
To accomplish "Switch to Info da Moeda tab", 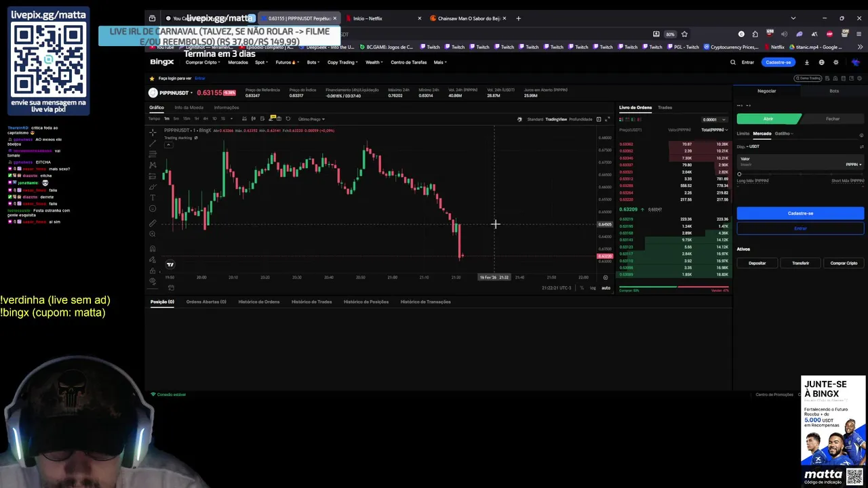I will click(x=189, y=107).
